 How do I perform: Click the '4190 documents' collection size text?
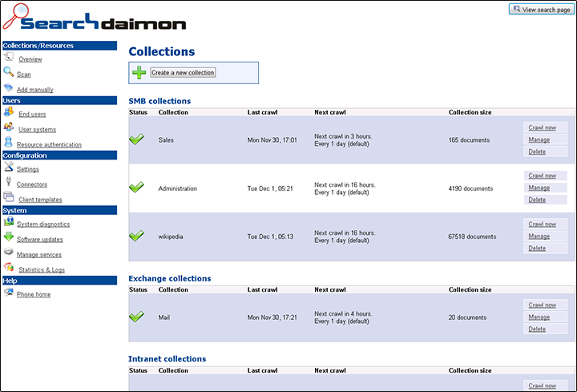coord(470,188)
